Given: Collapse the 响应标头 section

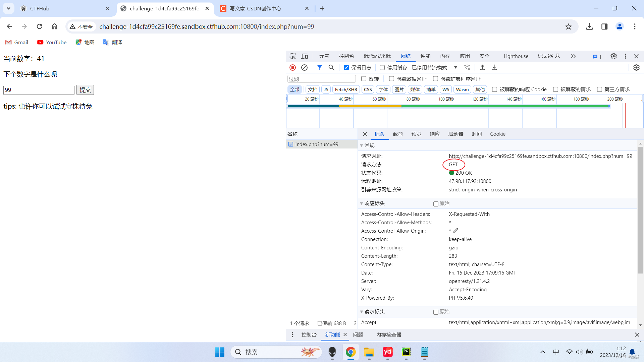Looking at the screenshot, I should click(362, 203).
